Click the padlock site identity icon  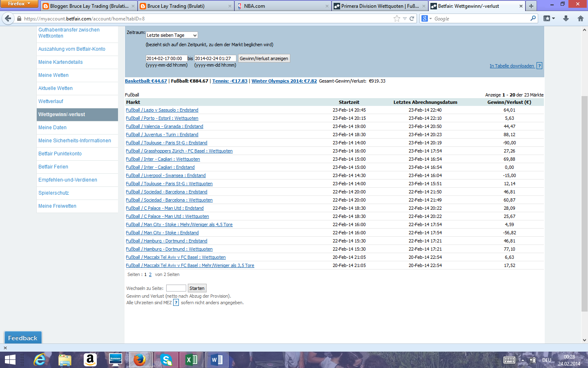click(19, 18)
